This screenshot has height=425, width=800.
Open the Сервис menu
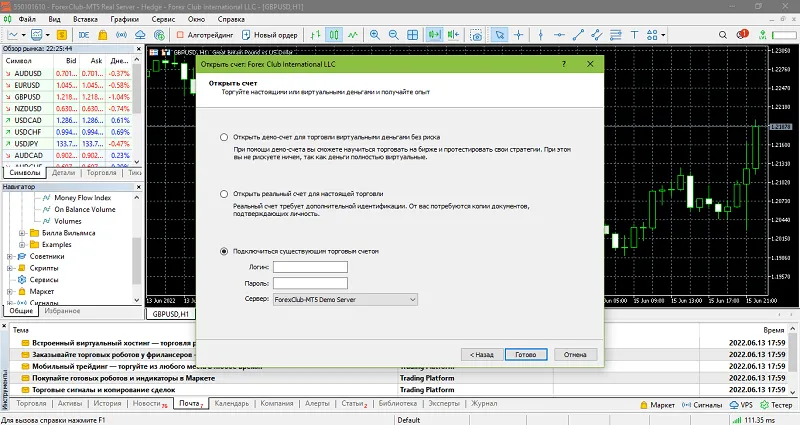pyautogui.click(x=163, y=19)
